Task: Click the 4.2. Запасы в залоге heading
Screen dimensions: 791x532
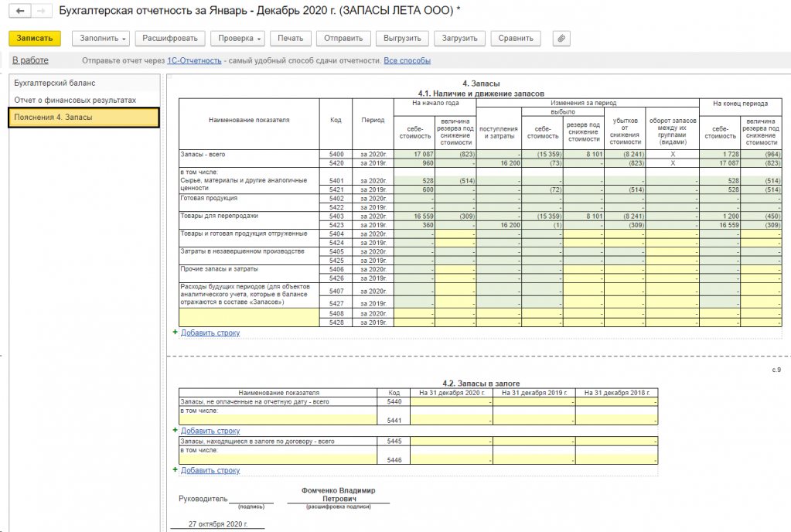Action: 481,384
